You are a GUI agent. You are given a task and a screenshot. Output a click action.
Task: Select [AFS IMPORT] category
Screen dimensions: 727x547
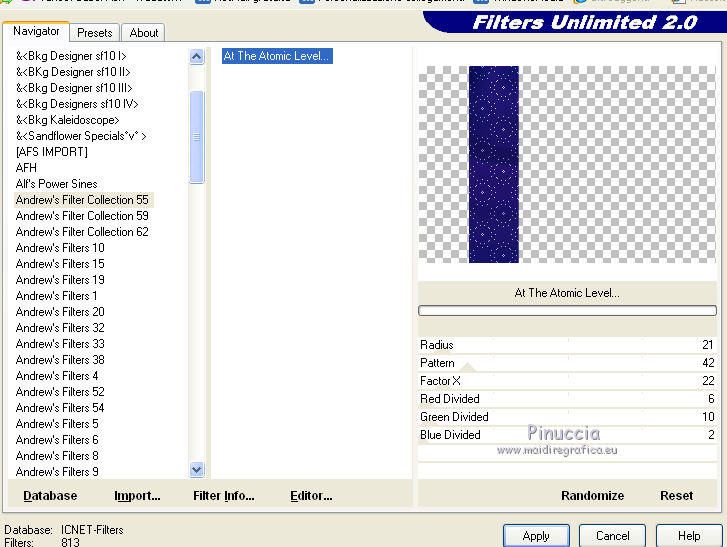coord(51,152)
